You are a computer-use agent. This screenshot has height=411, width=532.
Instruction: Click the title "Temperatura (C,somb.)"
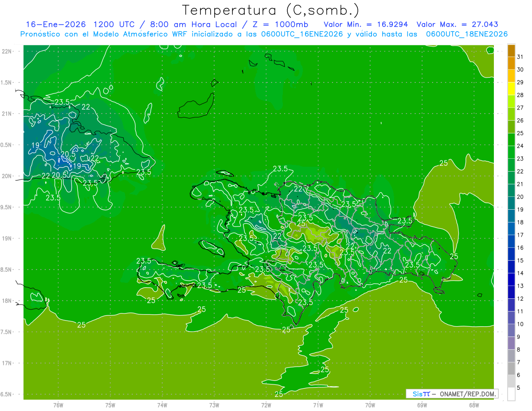(x=270, y=10)
